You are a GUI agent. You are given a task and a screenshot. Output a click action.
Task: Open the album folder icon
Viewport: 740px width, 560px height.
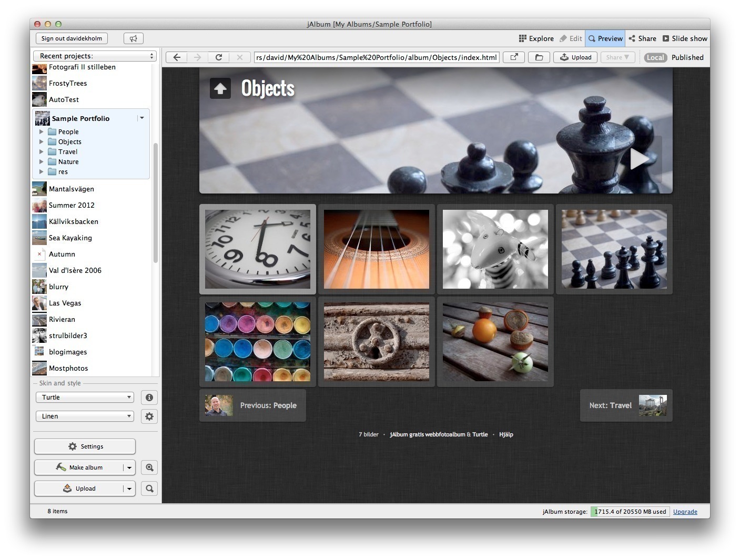point(539,57)
